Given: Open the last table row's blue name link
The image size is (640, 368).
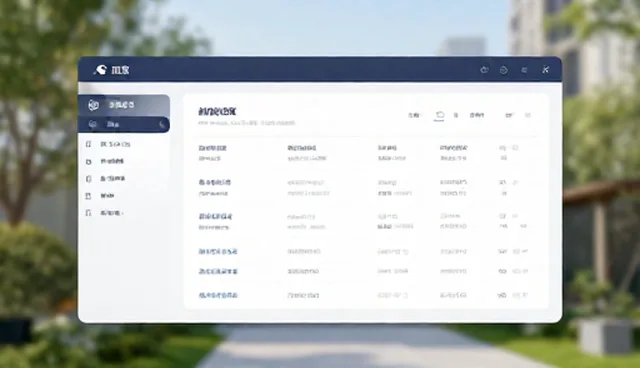Looking at the screenshot, I should 218,295.
